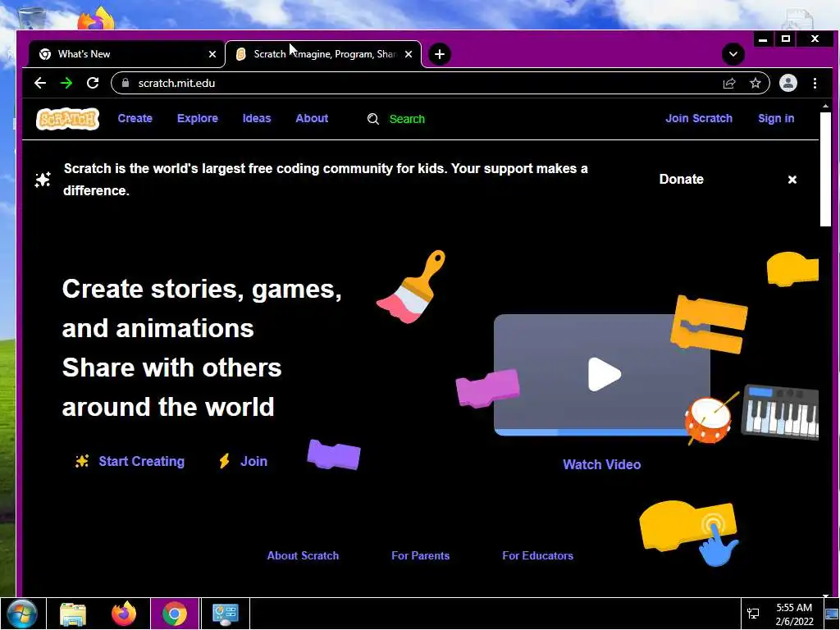The width and height of the screenshot is (840, 630).
Task: Click the site lock icon
Action: pos(126,83)
